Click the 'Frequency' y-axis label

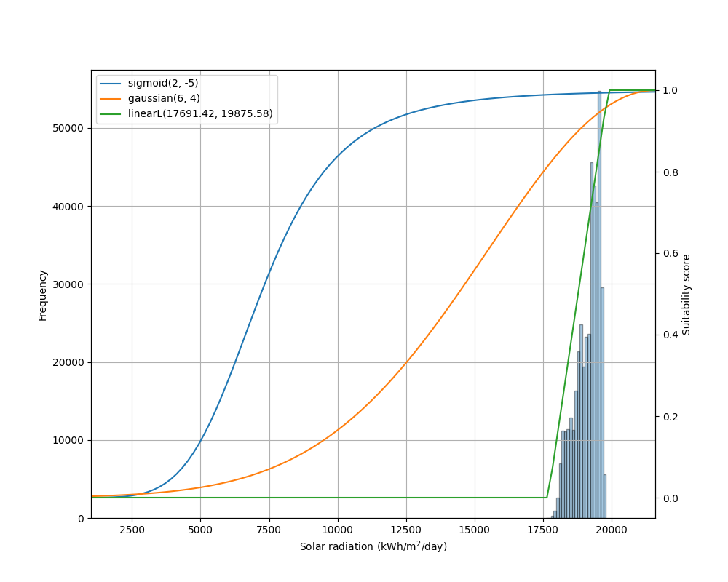(43, 295)
